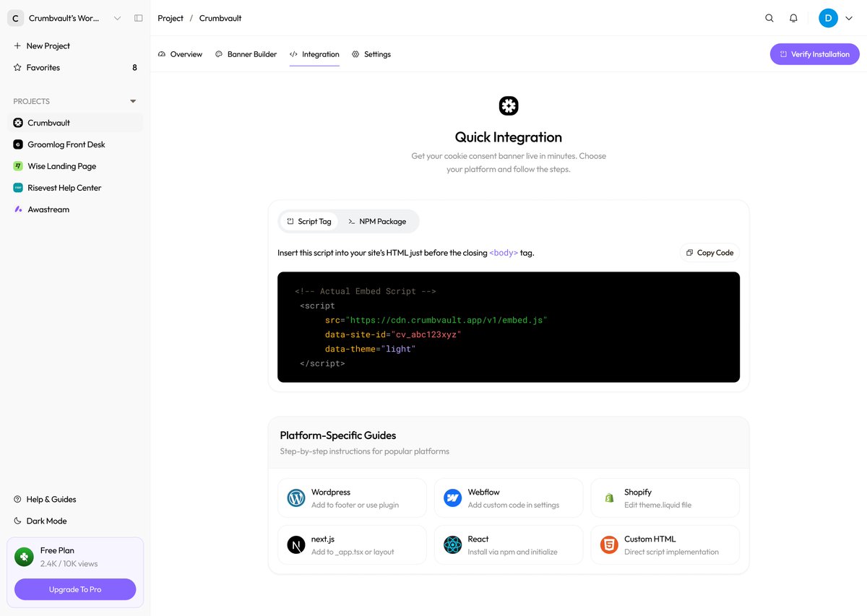
Task: Click the New Project plus icon
Action: pyautogui.click(x=17, y=45)
